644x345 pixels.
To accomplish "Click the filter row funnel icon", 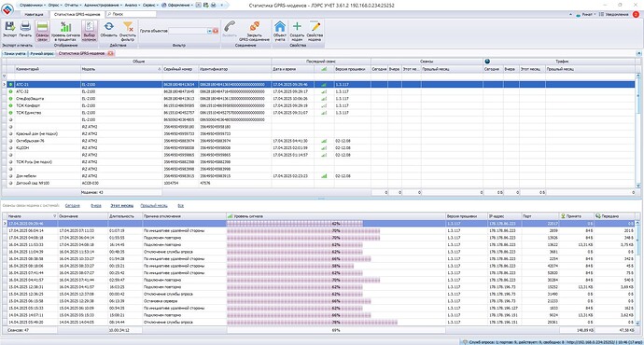I will (x=5, y=76).
